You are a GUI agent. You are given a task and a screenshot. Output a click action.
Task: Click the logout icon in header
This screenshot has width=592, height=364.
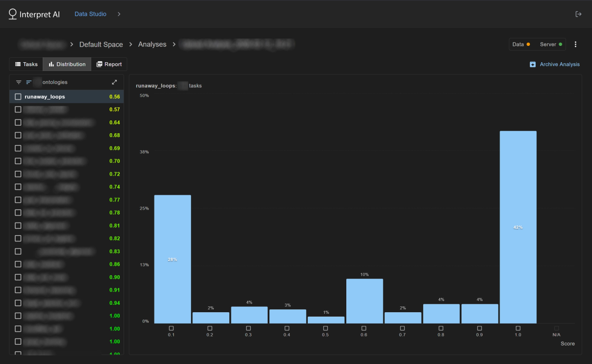(579, 14)
